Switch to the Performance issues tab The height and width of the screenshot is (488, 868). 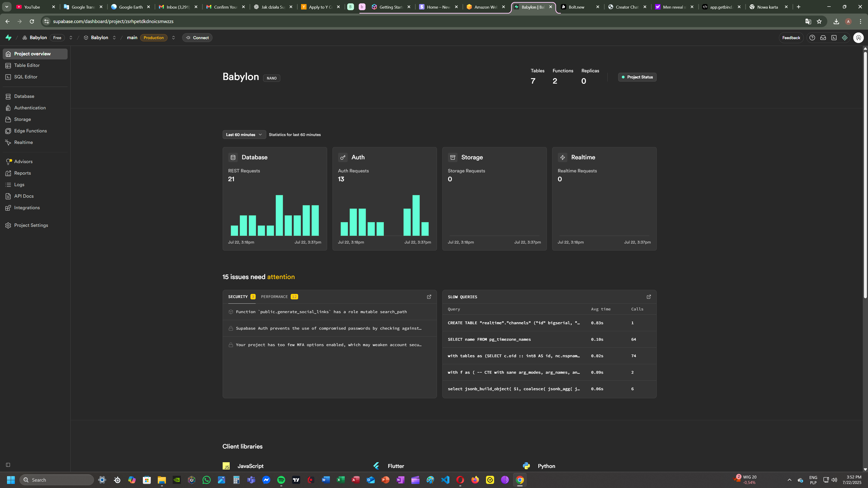tap(279, 297)
